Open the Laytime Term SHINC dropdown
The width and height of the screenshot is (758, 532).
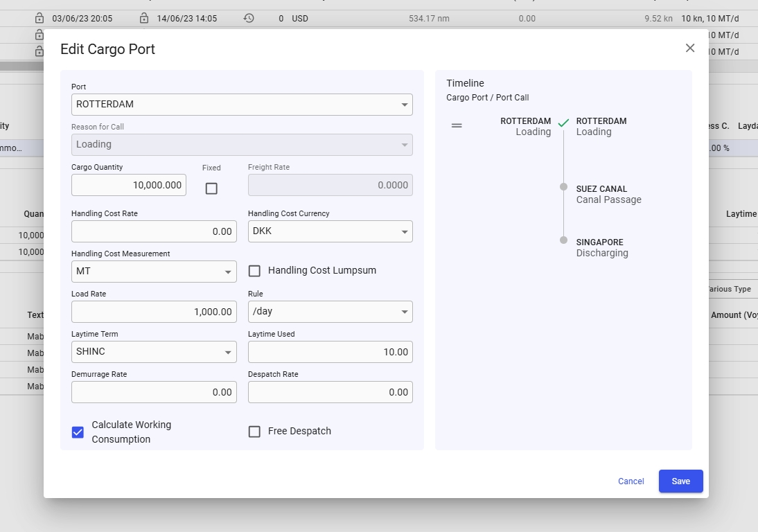[x=154, y=352]
